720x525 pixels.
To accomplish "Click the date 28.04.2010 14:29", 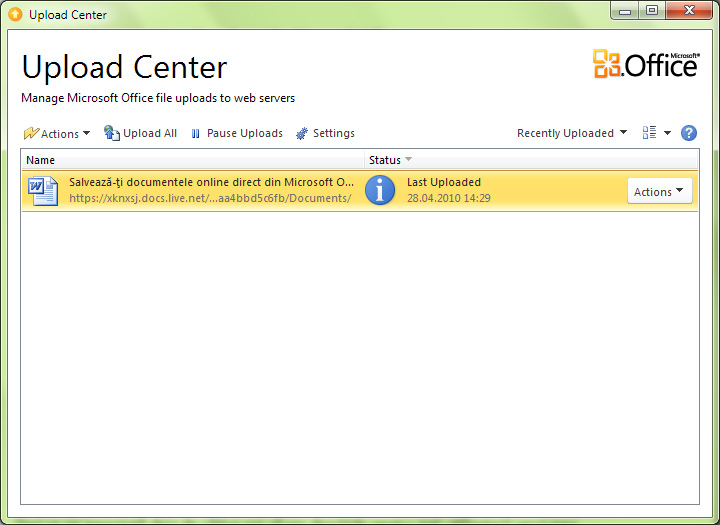I will tap(449, 198).
